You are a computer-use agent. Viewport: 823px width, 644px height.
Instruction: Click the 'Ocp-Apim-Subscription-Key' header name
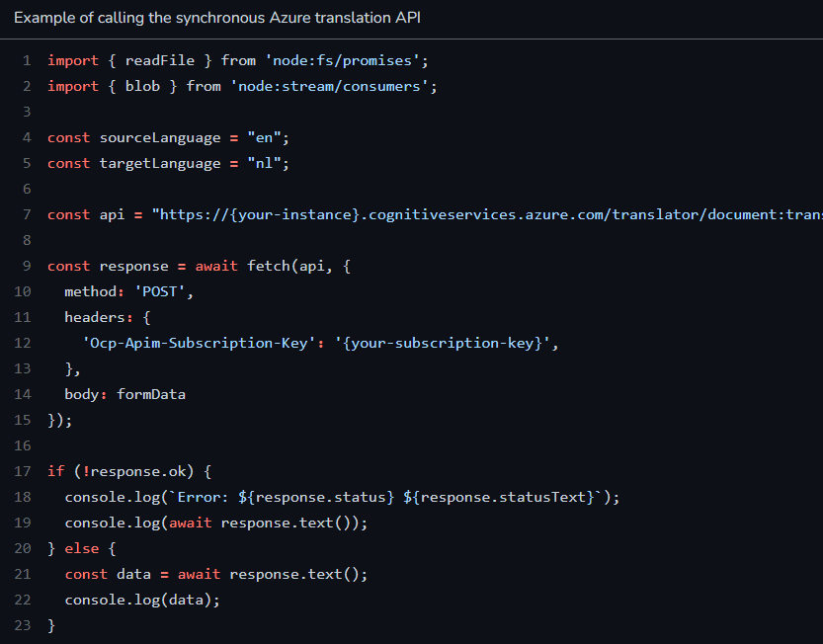(195, 343)
